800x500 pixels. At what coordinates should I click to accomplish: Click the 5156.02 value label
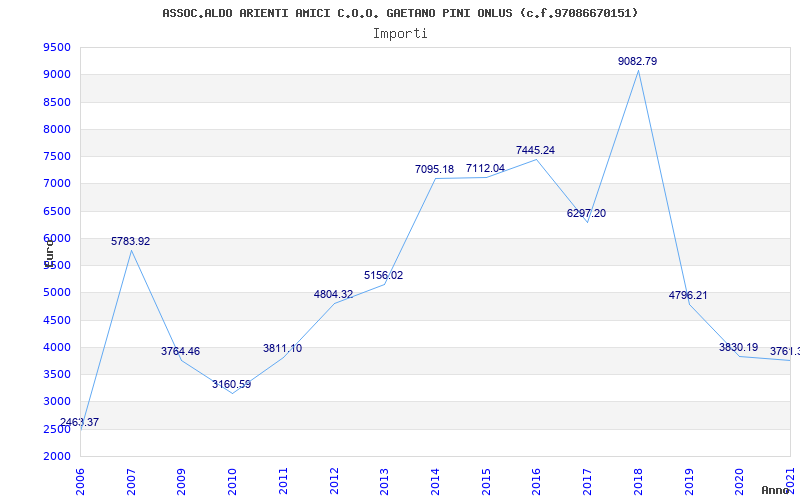coord(383,276)
